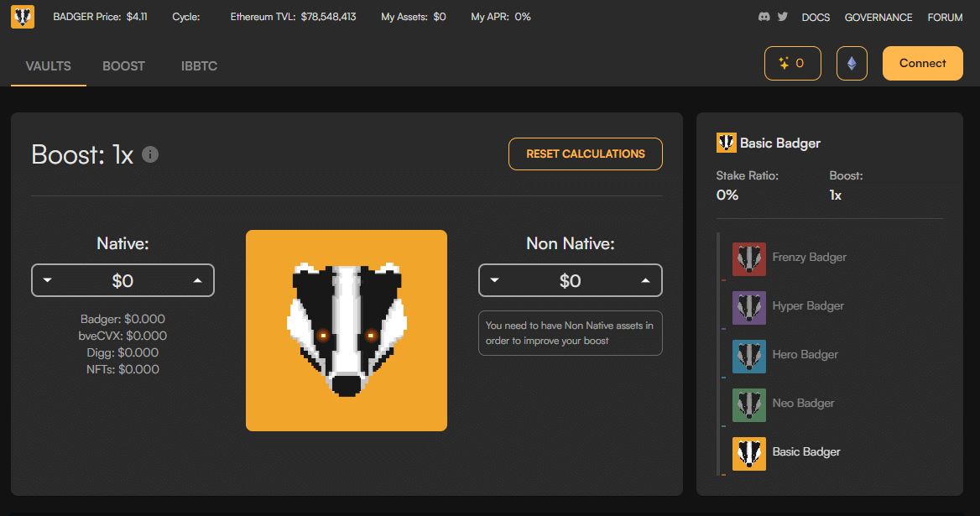Screen dimensions: 980x516
Task: Increase the Non Native amount with up arrow
Action: [x=645, y=280]
